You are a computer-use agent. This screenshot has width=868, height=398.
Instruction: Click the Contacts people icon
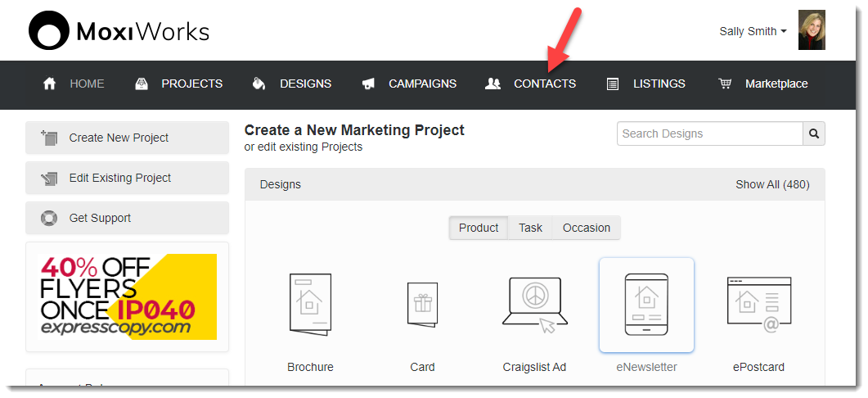(x=492, y=84)
